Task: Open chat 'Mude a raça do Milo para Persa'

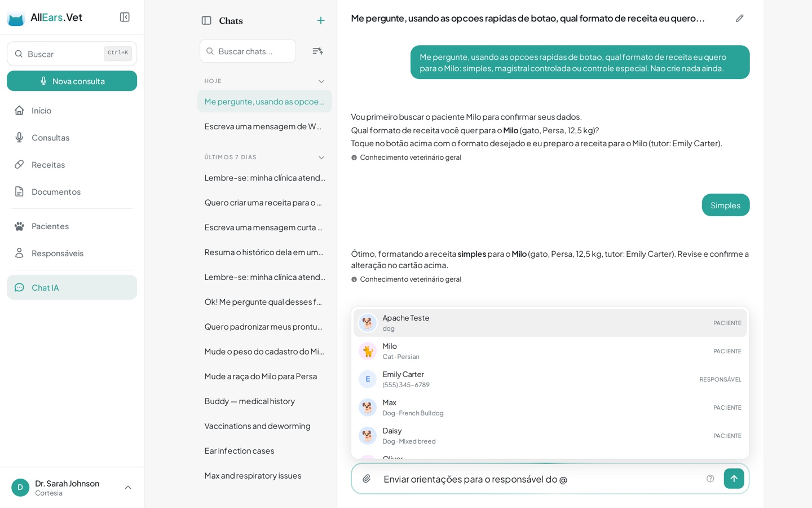Action: 264,376
